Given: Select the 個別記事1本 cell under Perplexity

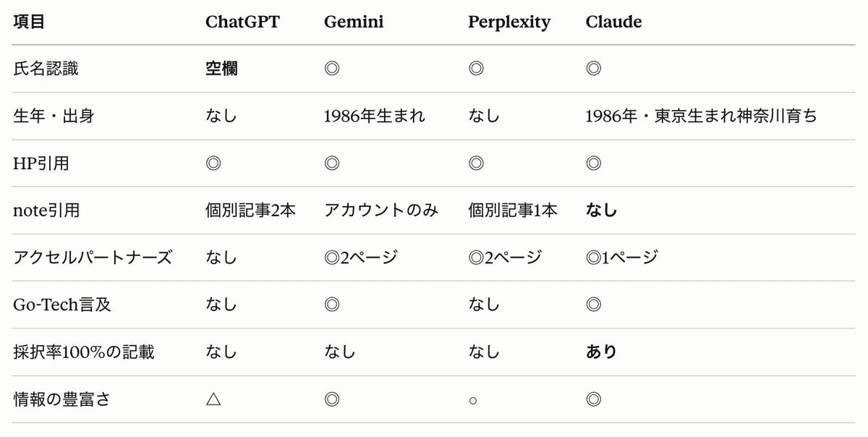Looking at the screenshot, I should [513, 211].
